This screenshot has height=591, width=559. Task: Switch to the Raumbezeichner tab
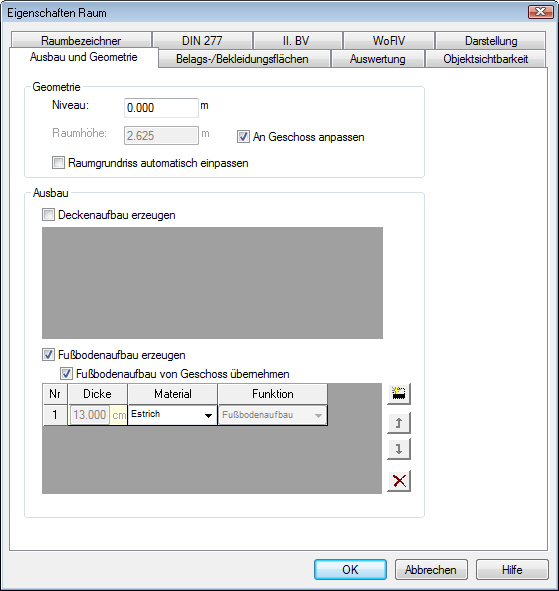pos(81,40)
